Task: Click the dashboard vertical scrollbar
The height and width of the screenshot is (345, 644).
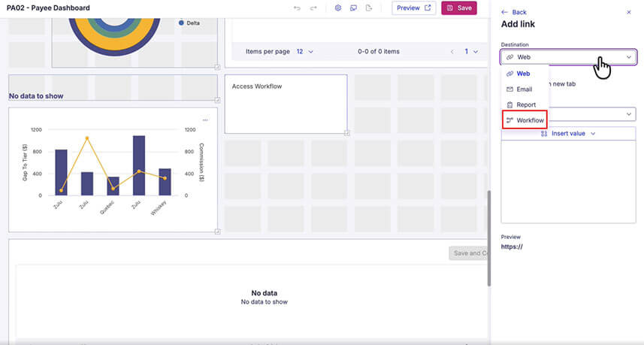Action: pyautogui.click(x=488, y=238)
